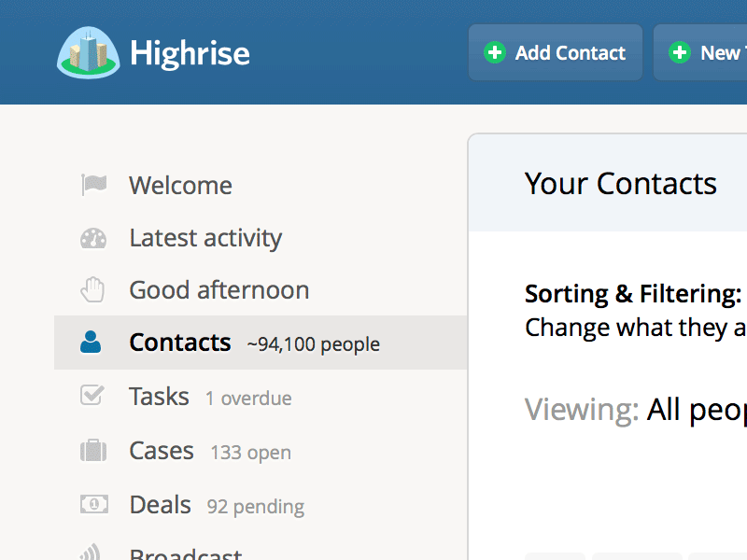Click the Viewing All people filter text
Viewport: 747px width, 560px height.
tap(635, 410)
